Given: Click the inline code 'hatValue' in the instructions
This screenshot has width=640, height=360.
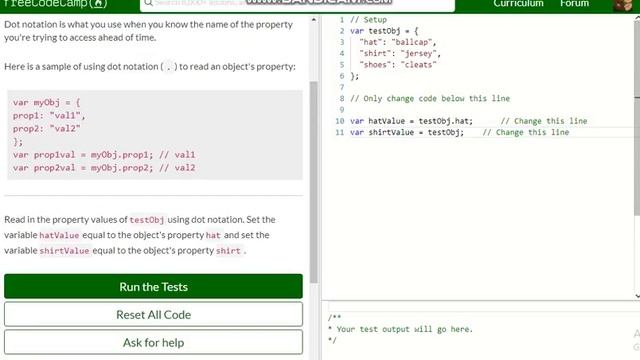Looking at the screenshot, I should tap(59, 236).
